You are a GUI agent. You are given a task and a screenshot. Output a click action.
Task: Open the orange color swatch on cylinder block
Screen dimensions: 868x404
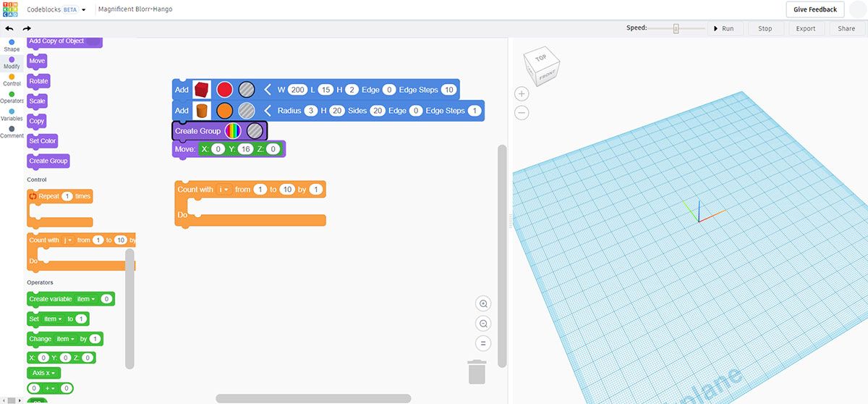click(225, 111)
